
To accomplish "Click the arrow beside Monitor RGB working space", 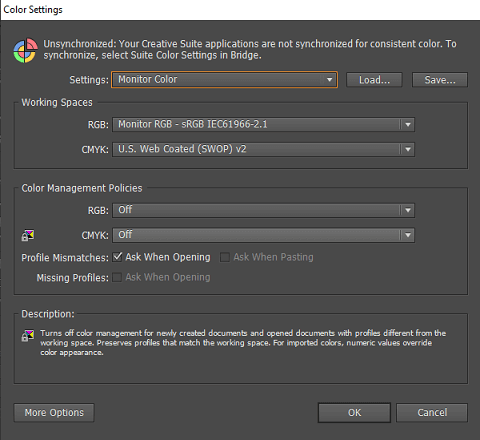I will (x=408, y=125).
